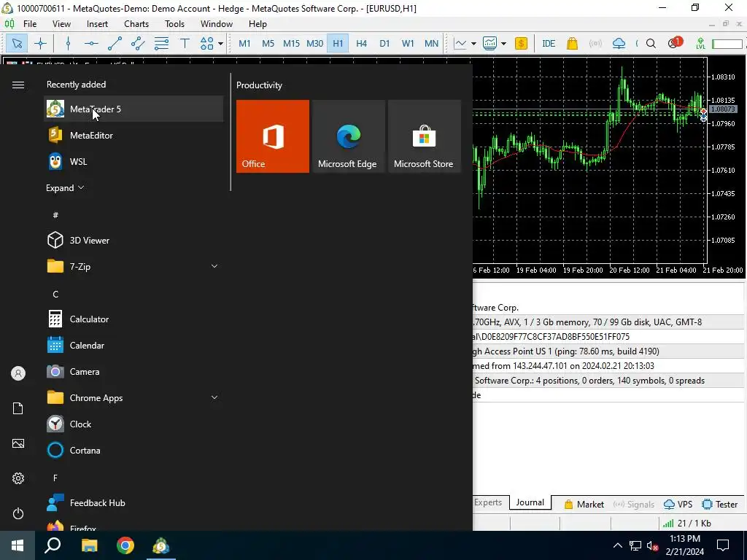Switch chart to M30 timeframe
Image resolution: width=747 pixels, height=560 pixels.
tap(314, 43)
